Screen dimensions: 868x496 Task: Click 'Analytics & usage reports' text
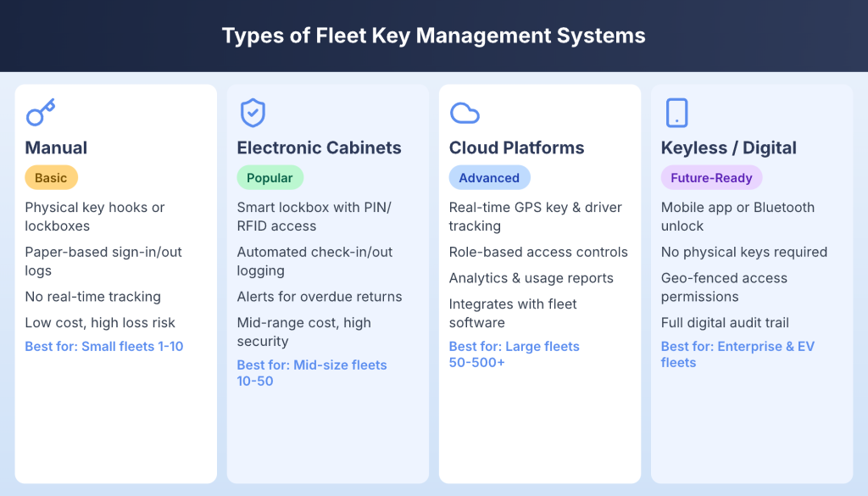(x=531, y=278)
